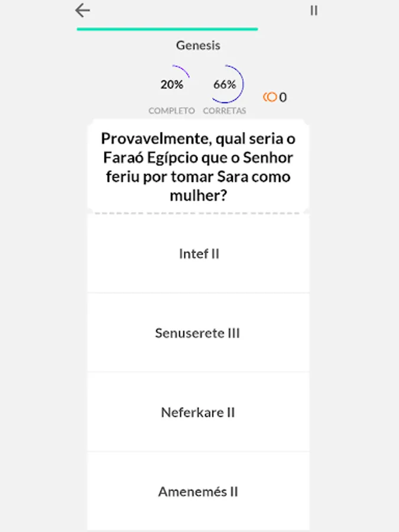Screen dimensions: 399x532
Task: Click the dashed divider below the question
Action: 199,213
